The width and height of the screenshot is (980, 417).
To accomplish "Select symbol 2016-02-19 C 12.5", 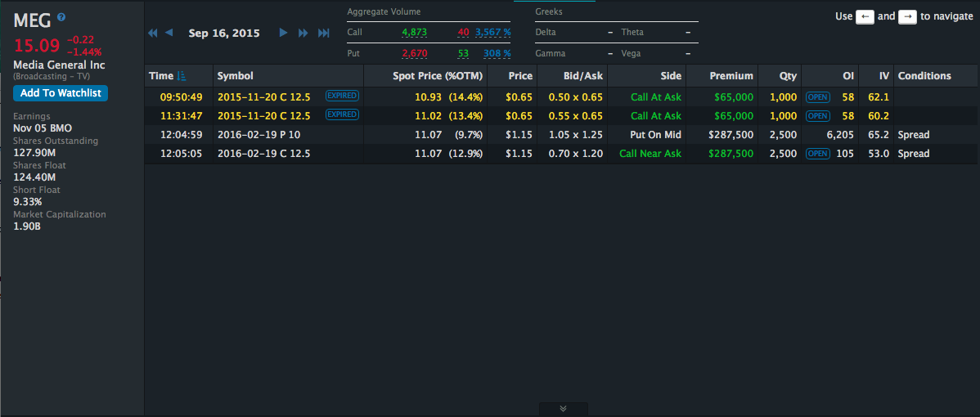I will coord(263,154).
